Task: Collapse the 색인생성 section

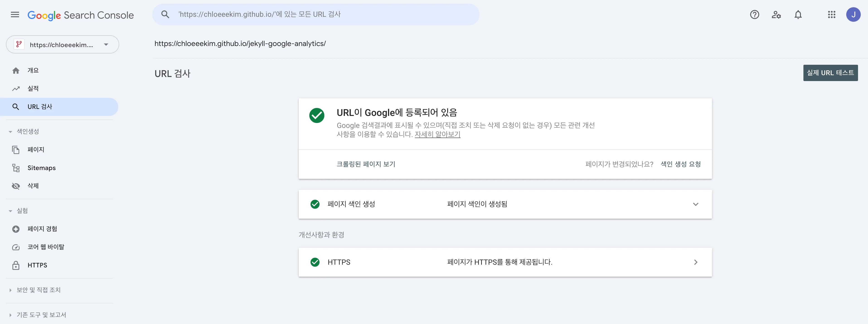Action: click(10, 132)
